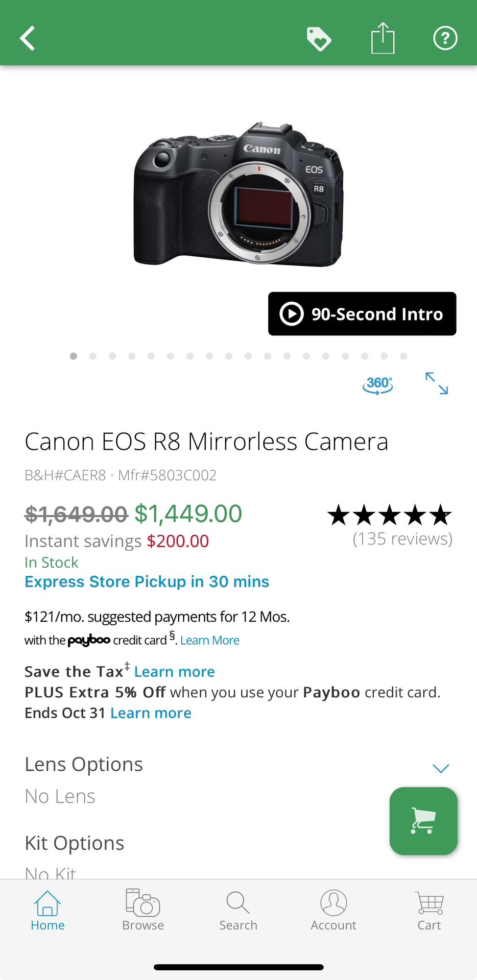This screenshot has height=980, width=477.
Task: Tap green add to cart button
Action: click(x=423, y=821)
